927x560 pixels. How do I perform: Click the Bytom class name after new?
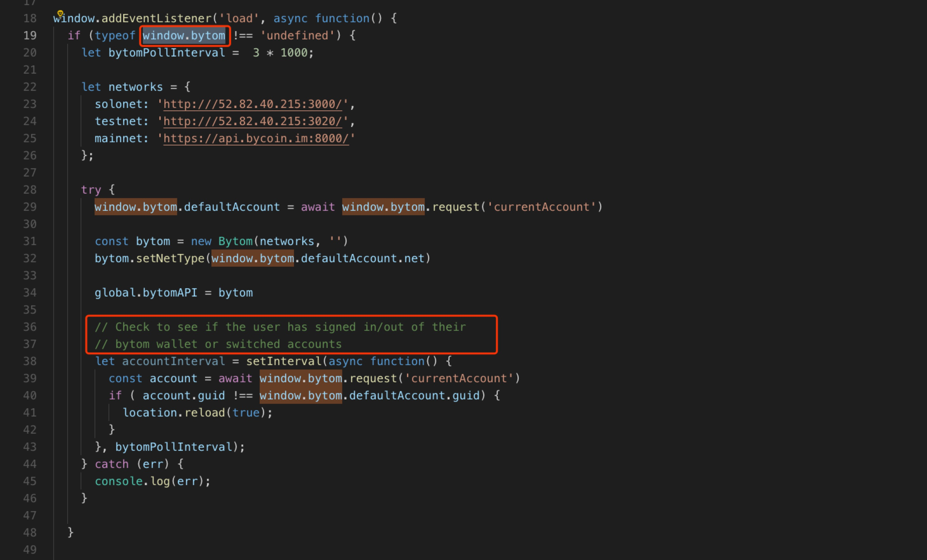(235, 241)
